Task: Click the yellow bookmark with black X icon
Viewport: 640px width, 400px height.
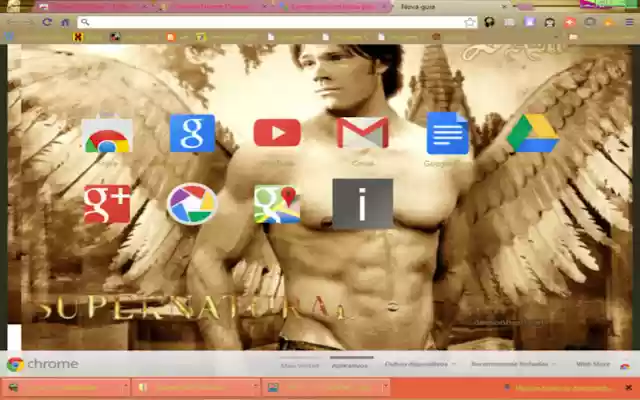Action: 78,37
